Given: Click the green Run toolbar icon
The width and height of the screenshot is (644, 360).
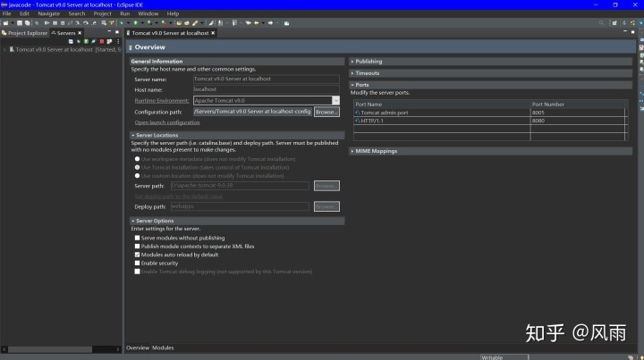Looking at the screenshot, I should point(136,23).
